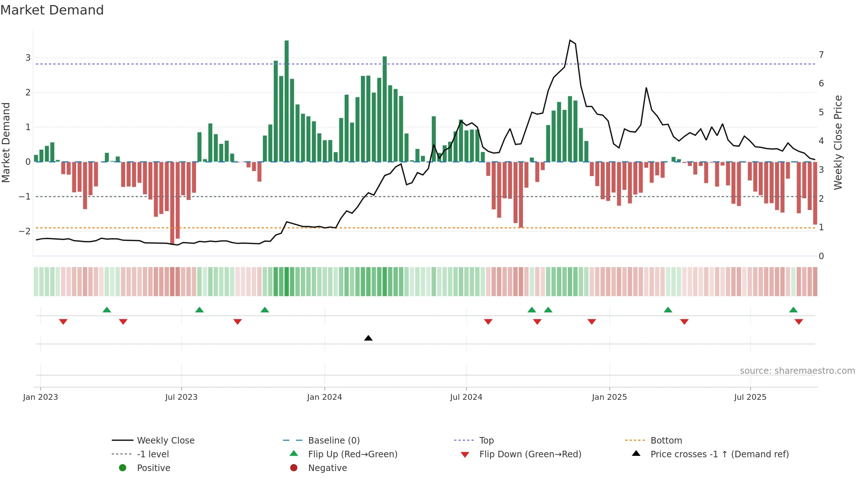Click the deepest red demand bar in mid 2023
The height and width of the screenshot is (488, 868).
172,203
